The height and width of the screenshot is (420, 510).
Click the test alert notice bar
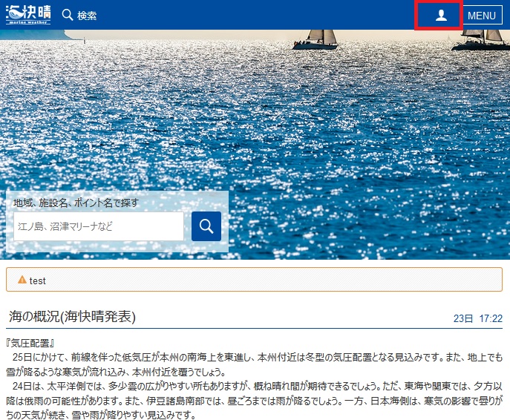point(255,280)
